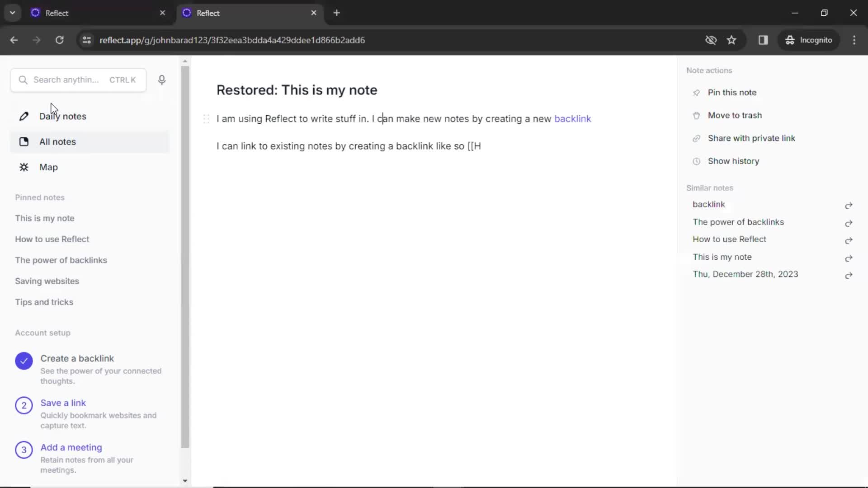
Task: Open the tab search dropdown
Action: pos(12,13)
